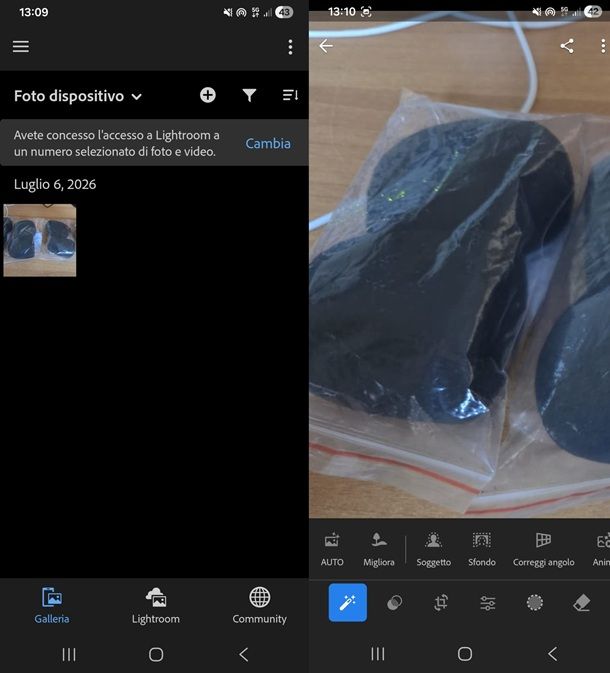Select the Migliora enhancement option

point(379,550)
